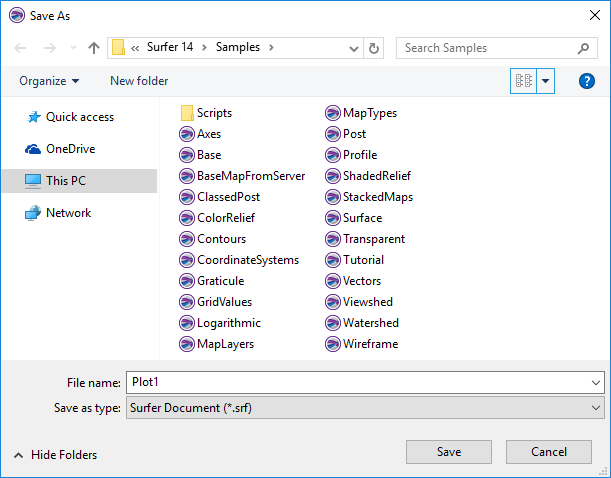Click the Up one level arrow

[94, 48]
